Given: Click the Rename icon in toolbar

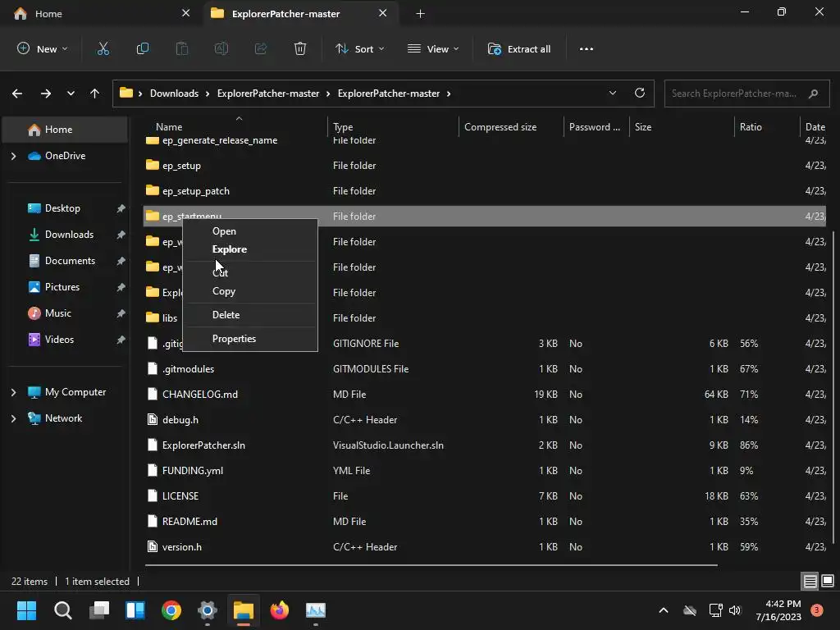Looking at the screenshot, I should [221, 48].
